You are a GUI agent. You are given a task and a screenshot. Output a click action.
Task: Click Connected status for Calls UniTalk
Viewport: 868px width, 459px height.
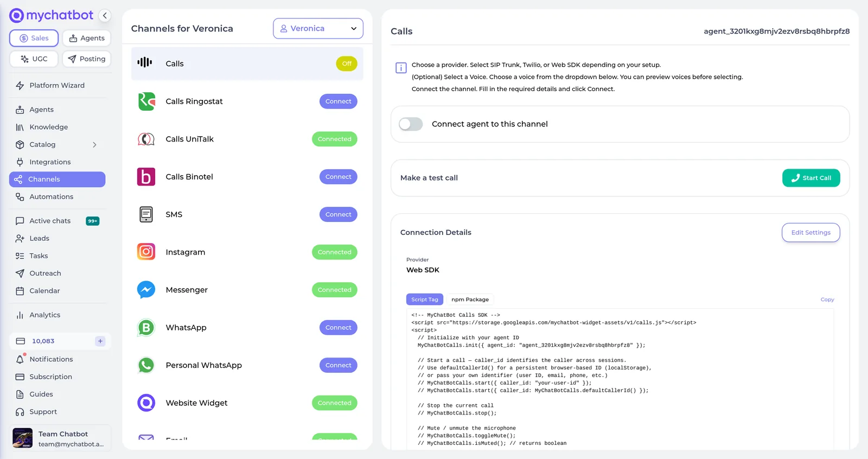pyautogui.click(x=335, y=139)
